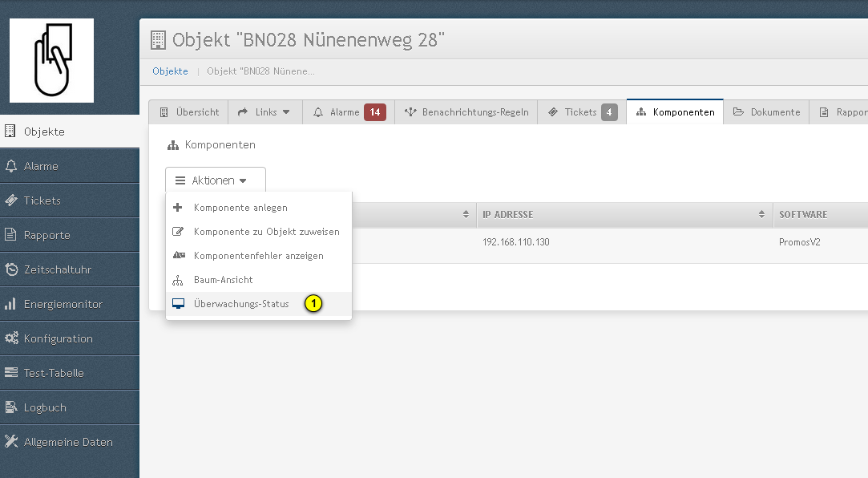Click the tree icon beside Baum-Ansicht
The width and height of the screenshot is (868, 478).
click(178, 280)
